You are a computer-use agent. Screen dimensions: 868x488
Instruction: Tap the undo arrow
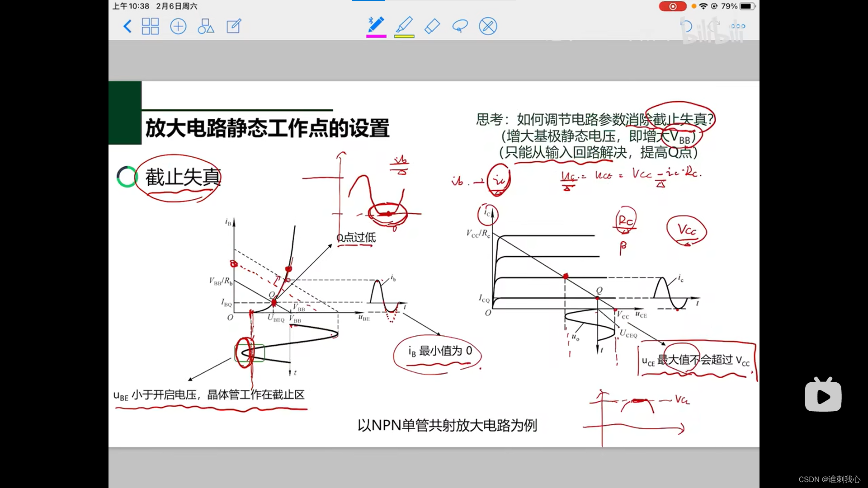click(686, 26)
